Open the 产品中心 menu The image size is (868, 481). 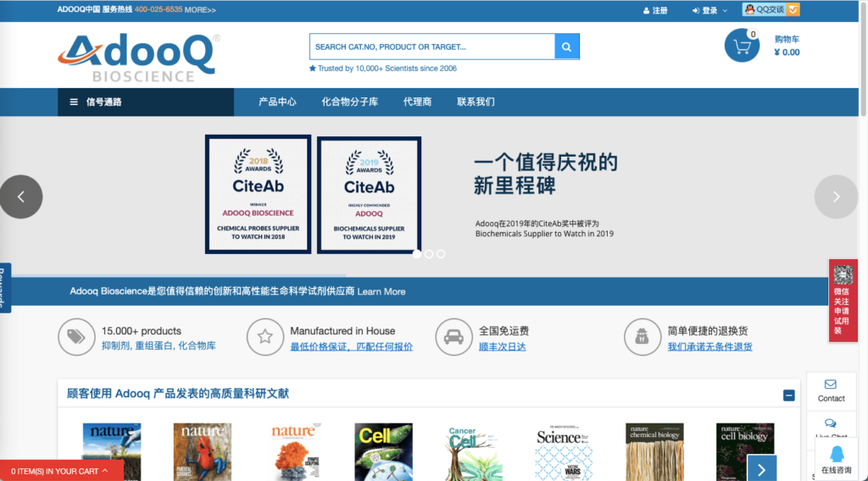[277, 102]
